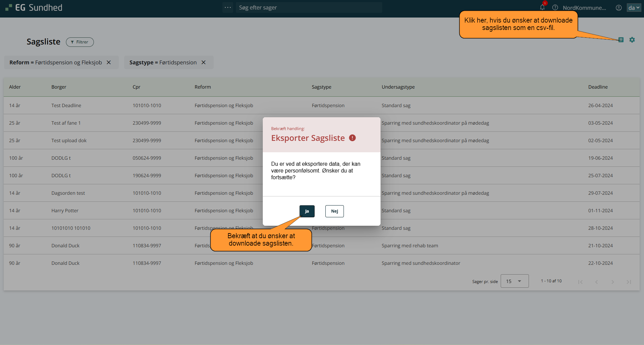
Task: Click CPR 050624-9999 cell
Action: pos(147,158)
